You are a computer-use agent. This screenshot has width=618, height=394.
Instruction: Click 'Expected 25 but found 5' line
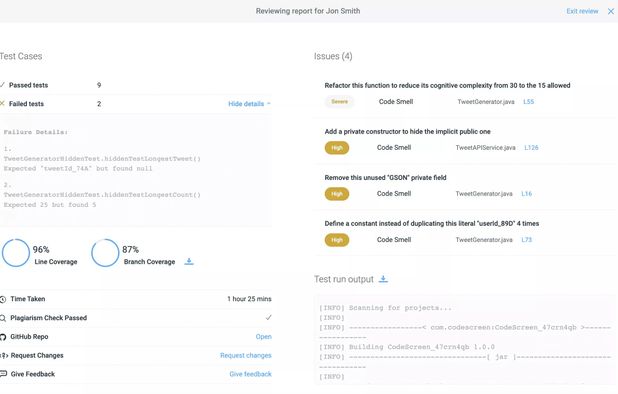coord(50,205)
